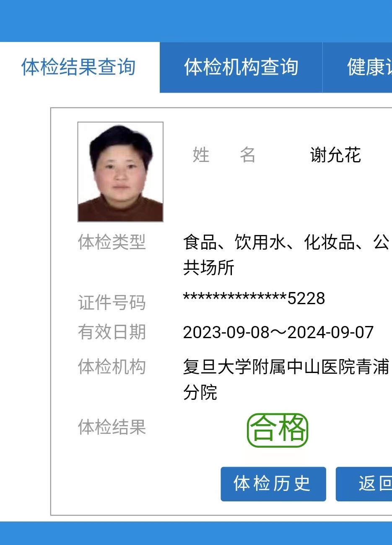The height and width of the screenshot is (545, 392).
Task: Select the masked ID number ending 5228
Action: pos(254,298)
